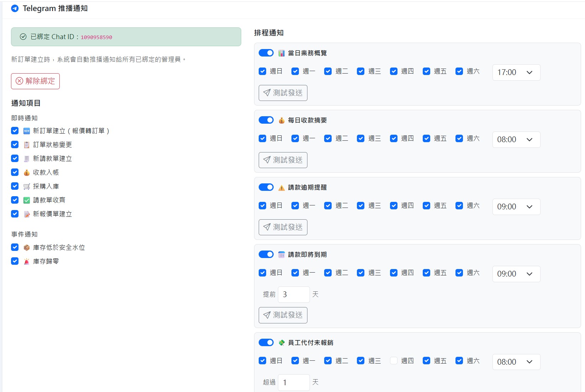Click the warning triangle icon beside 請款逾期提醒

pyautogui.click(x=281, y=187)
